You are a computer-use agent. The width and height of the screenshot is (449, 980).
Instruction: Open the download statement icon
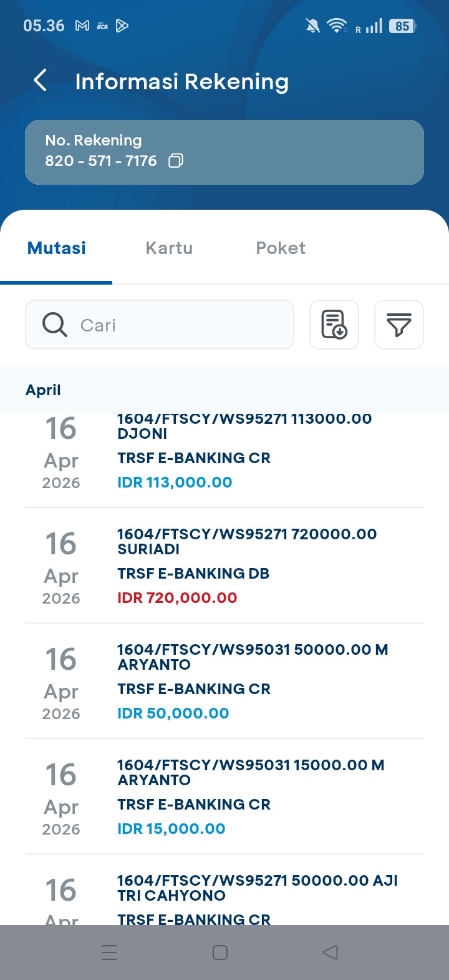pos(334,325)
